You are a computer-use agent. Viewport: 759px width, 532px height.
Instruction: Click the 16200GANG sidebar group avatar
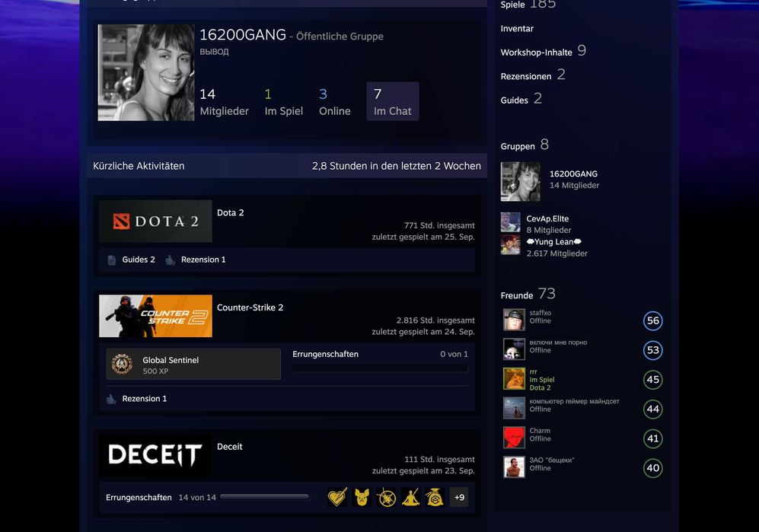pyautogui.click(x=521, y=182)
